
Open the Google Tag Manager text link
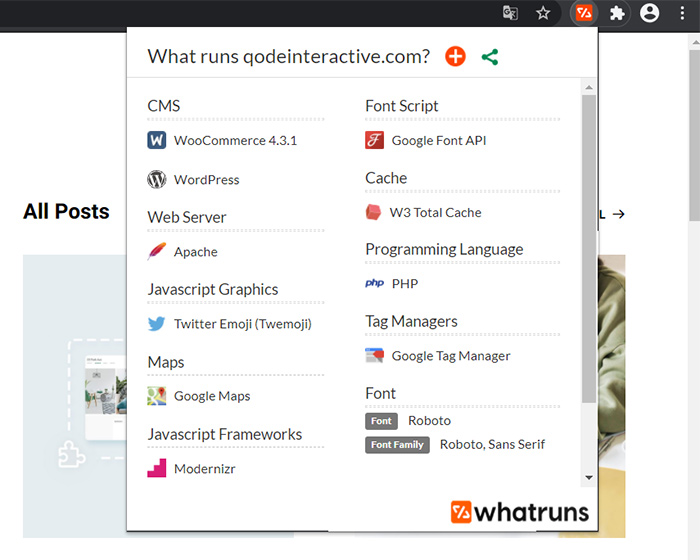451,356
